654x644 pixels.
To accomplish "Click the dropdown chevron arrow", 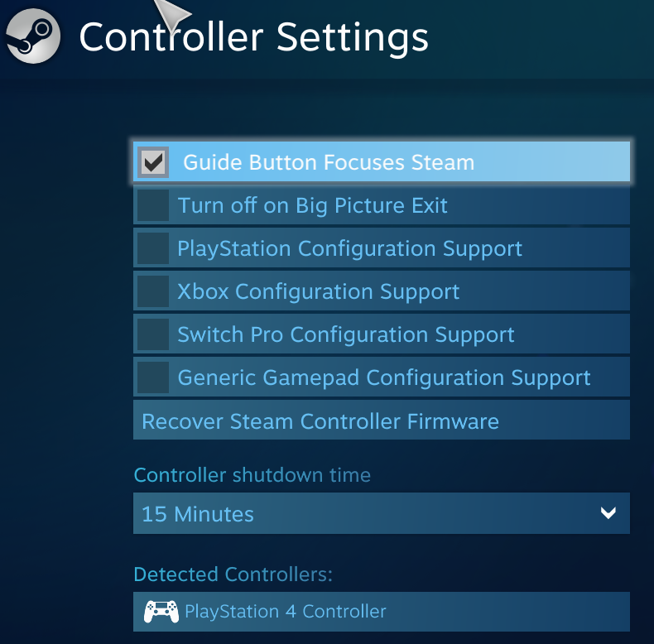I will click(x=608, y=514).
